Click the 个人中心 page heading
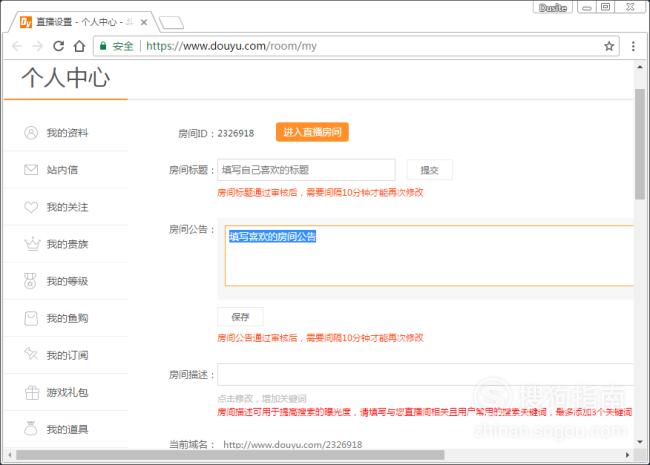The width and height of the screenshot is (650, 465). 65,78
